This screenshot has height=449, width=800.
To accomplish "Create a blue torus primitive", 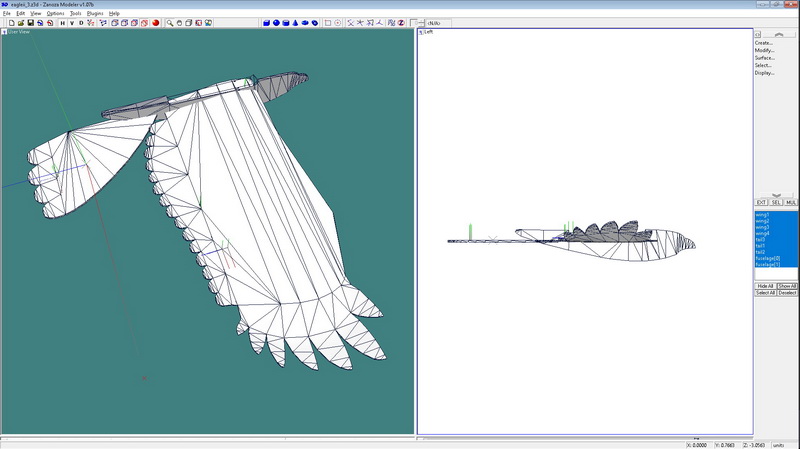I will point(304,22).
